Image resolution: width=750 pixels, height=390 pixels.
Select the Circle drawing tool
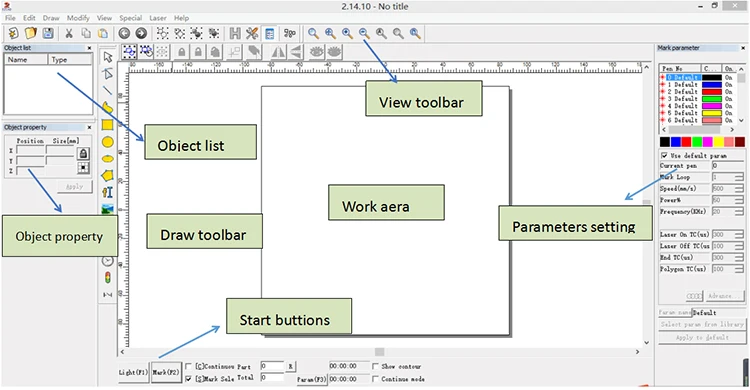(x=108, y=142)
